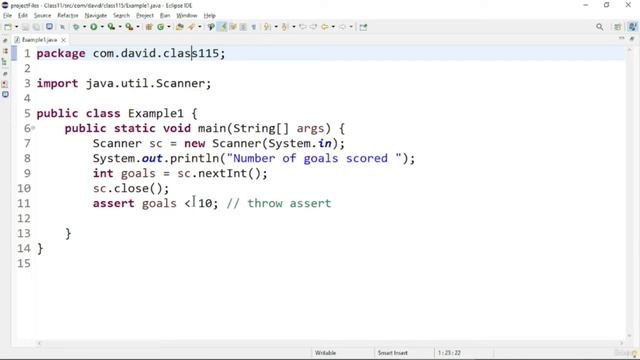Screen dimensions: 640x360
Task: Run the program with green Run icon
Action: pos(94,27)
